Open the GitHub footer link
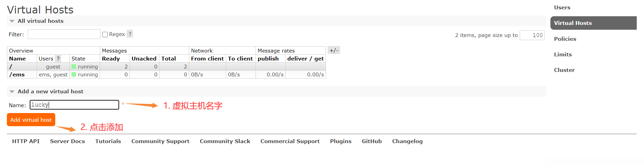The height and width of the screenshot is (168, 644). tap(372, 141)
